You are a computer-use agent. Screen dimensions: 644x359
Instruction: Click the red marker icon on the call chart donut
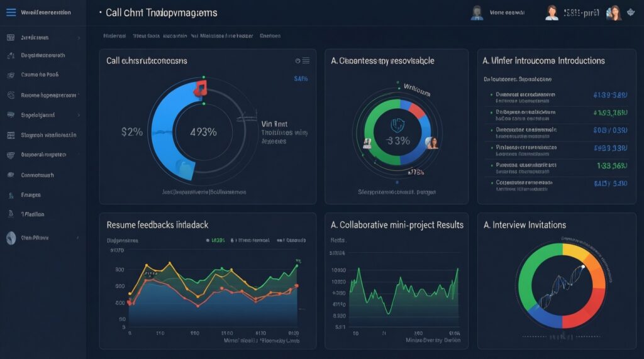201,87
